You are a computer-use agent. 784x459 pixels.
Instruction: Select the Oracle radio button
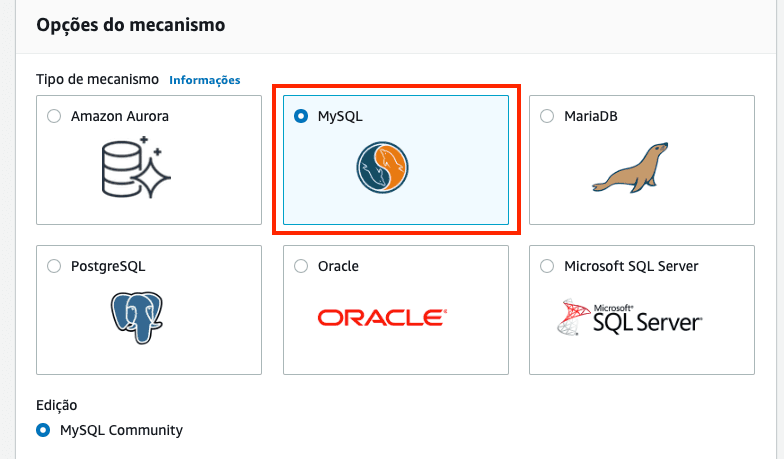pos(301,266)
